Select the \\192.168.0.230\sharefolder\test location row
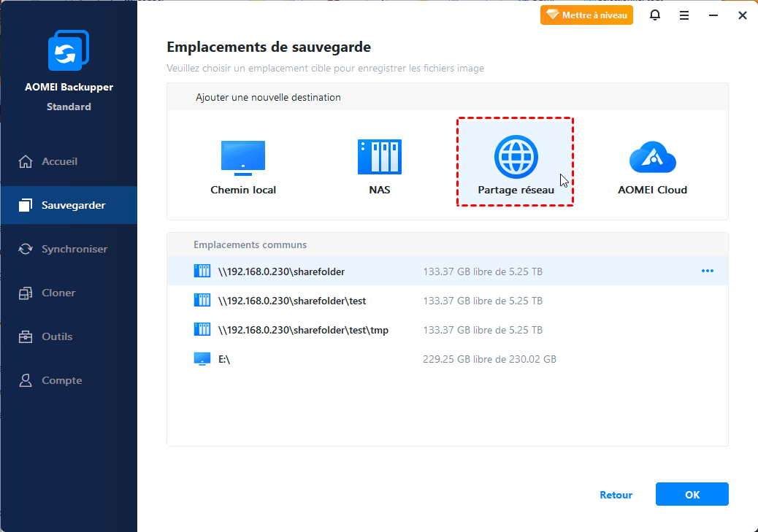 448,301
